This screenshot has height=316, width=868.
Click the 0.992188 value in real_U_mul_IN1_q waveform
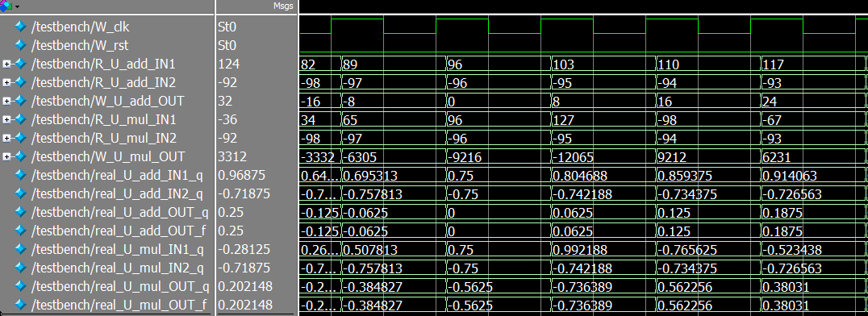click(581, 250)
